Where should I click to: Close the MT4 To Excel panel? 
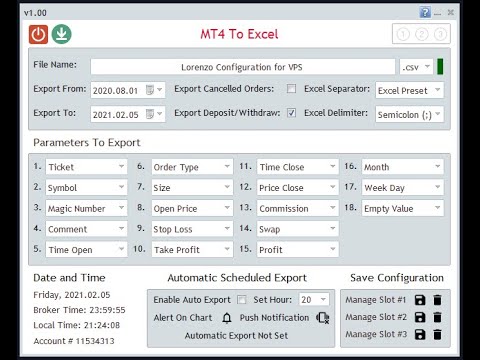(x=451, y=13)
